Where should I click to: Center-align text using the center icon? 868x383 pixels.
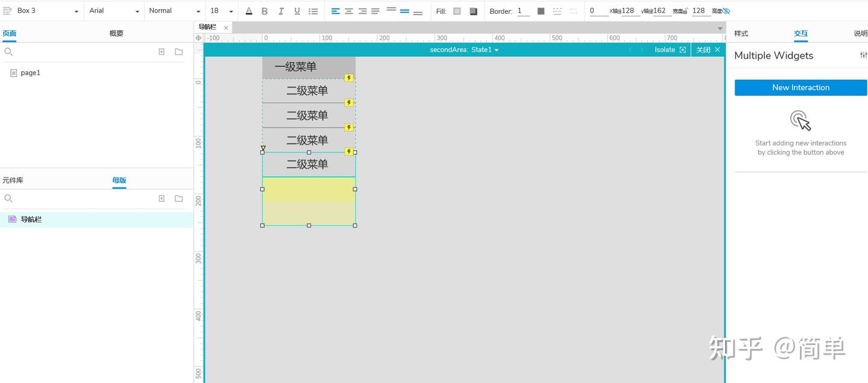[x=348, y=11]
